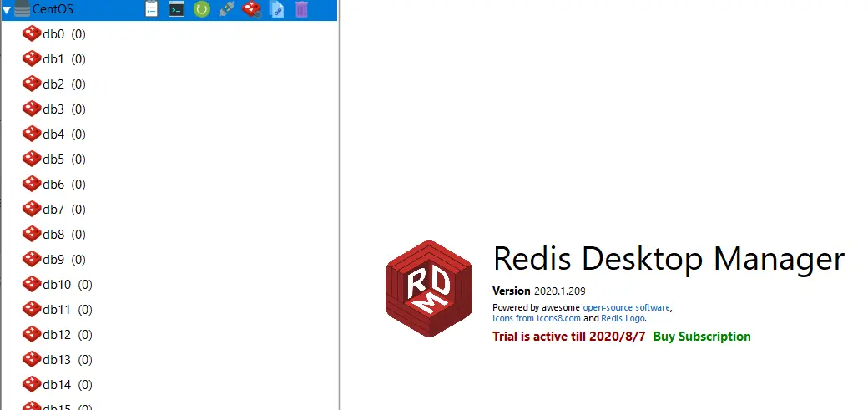The height and width of the screenshot is (410, 868).
Task: Open the Redis Logo link
Action: (x=623, y=319)
